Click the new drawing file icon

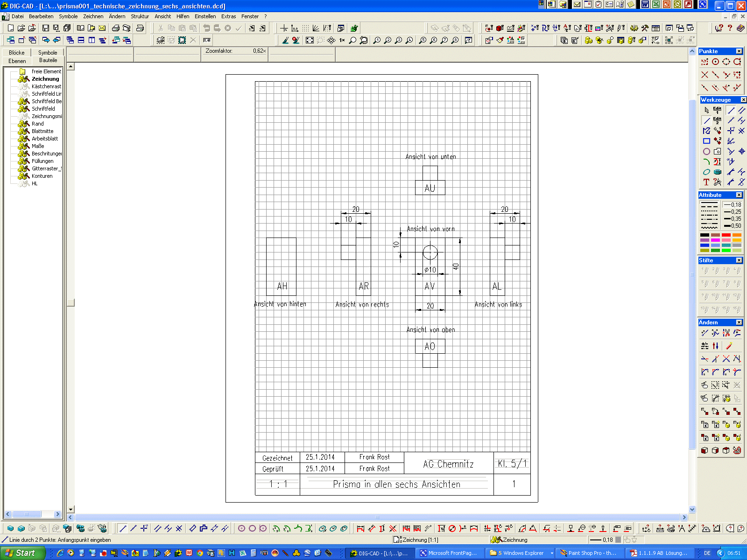point(11,28)
